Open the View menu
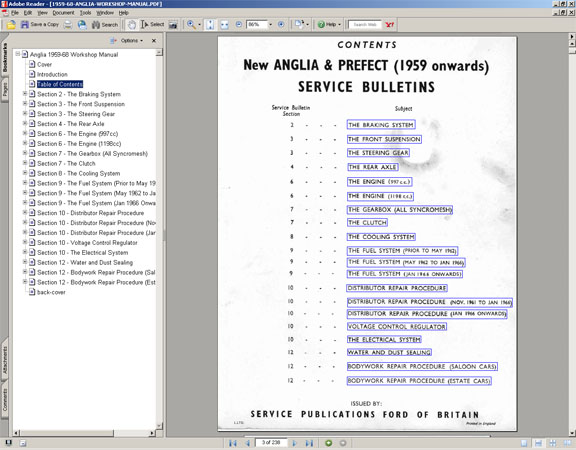Screen dimensions: 576x450 coord(42,13)
